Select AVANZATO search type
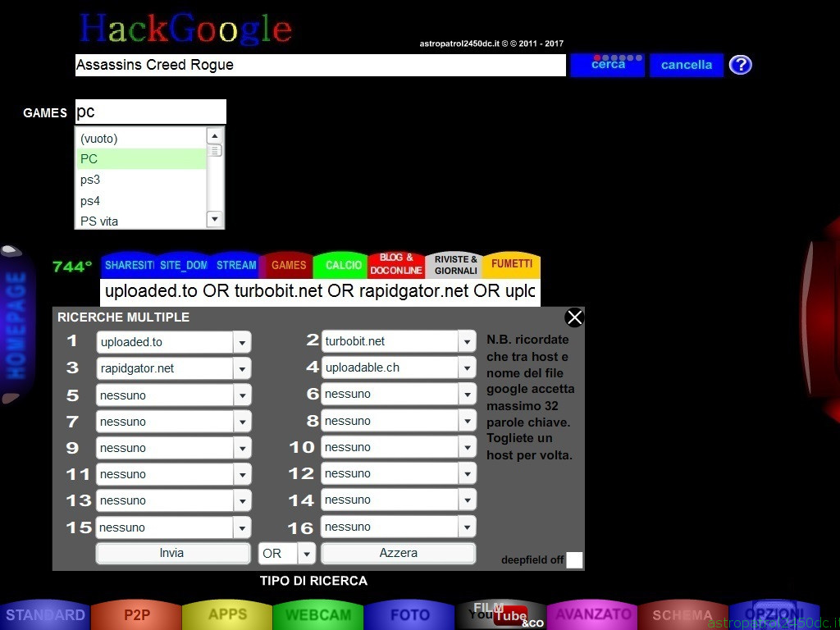840x630 pixels. 591,615
